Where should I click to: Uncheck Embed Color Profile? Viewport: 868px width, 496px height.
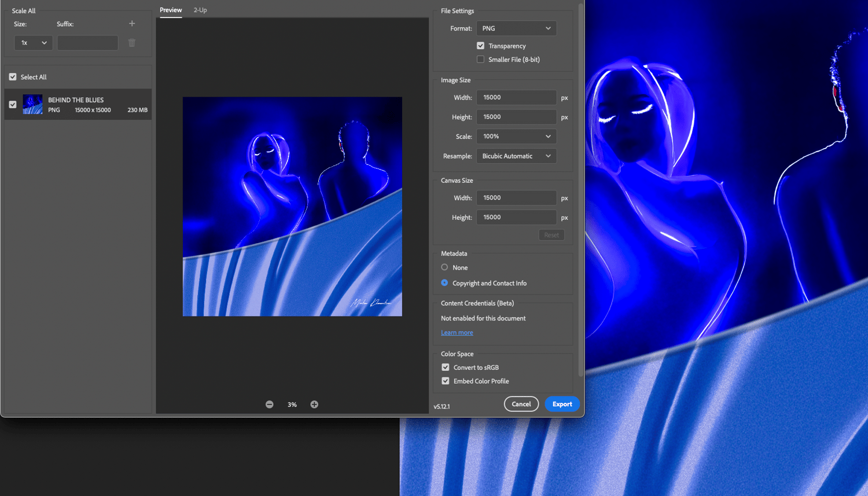coord(446,381)
